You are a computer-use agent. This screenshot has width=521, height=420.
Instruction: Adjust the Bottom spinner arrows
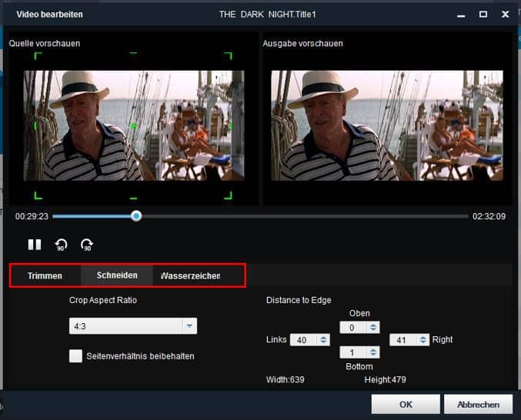coord(373,352)
